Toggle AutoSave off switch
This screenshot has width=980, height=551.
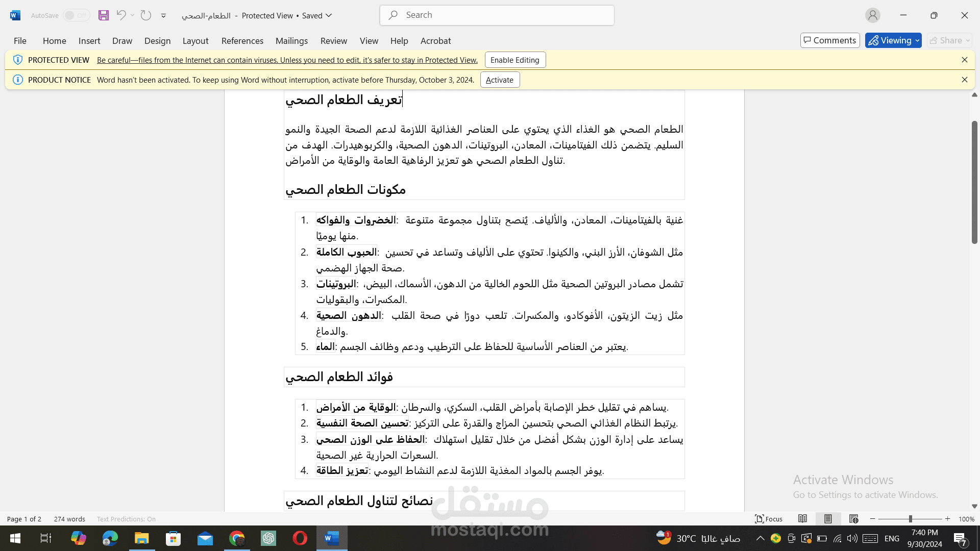click(x=76, y=15)
